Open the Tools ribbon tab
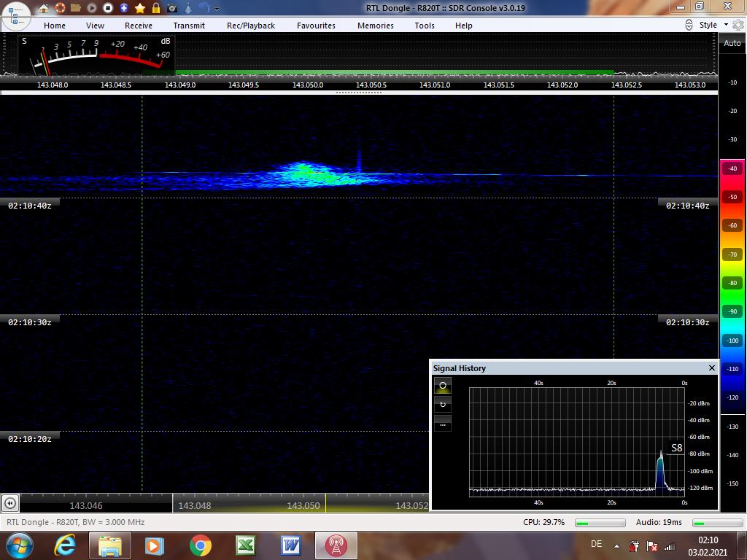 [425, 26]
